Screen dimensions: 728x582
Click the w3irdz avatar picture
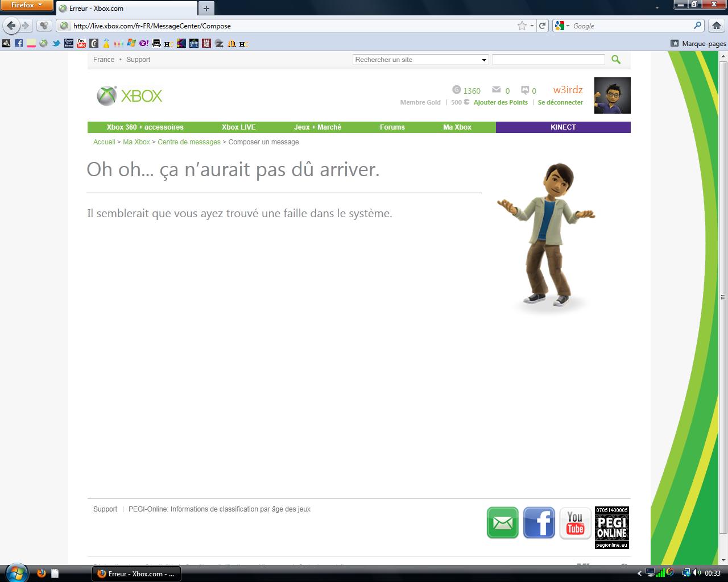tap(613, 95)
